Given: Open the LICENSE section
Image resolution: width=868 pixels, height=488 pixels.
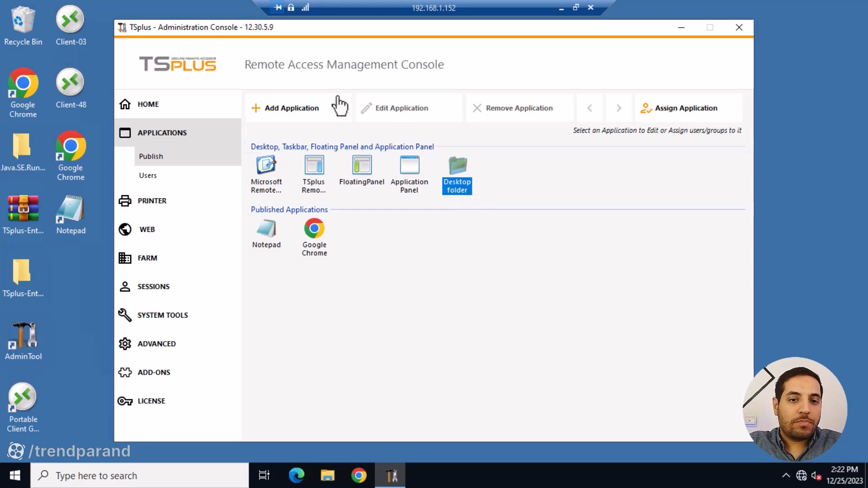Looking at the screenshot, I should click(x=178, y=401).
